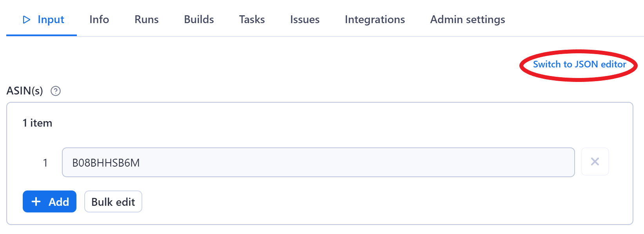The height and width of the screenshot is (234, 644).
Task: Switch to the Runs tab
Action: click(x=147, y=20)
